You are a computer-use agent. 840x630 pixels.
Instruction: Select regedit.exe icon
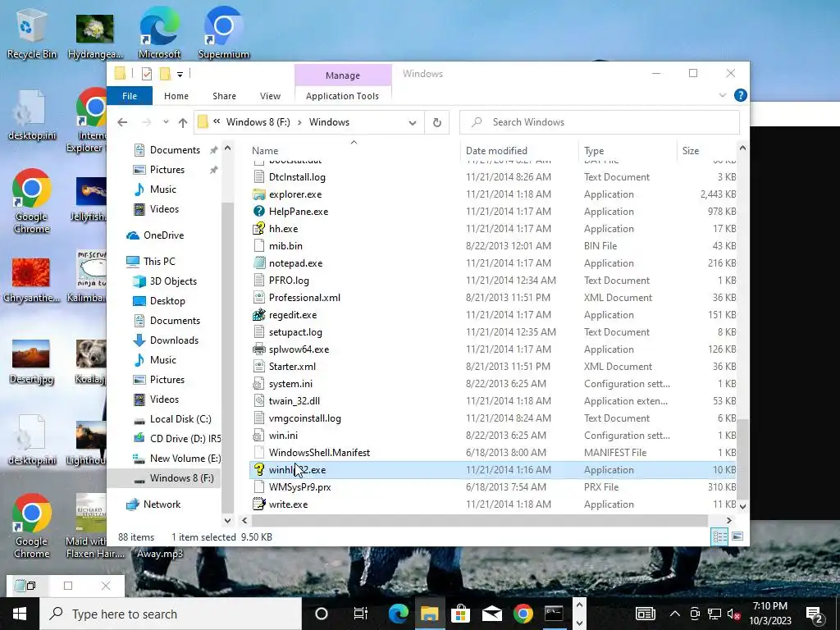(x=258, y=314)
